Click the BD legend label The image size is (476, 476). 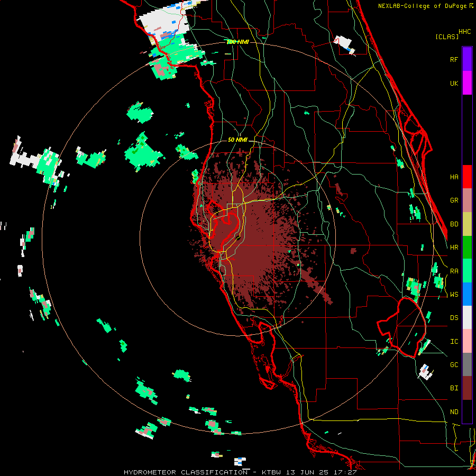tap(454, 224)
